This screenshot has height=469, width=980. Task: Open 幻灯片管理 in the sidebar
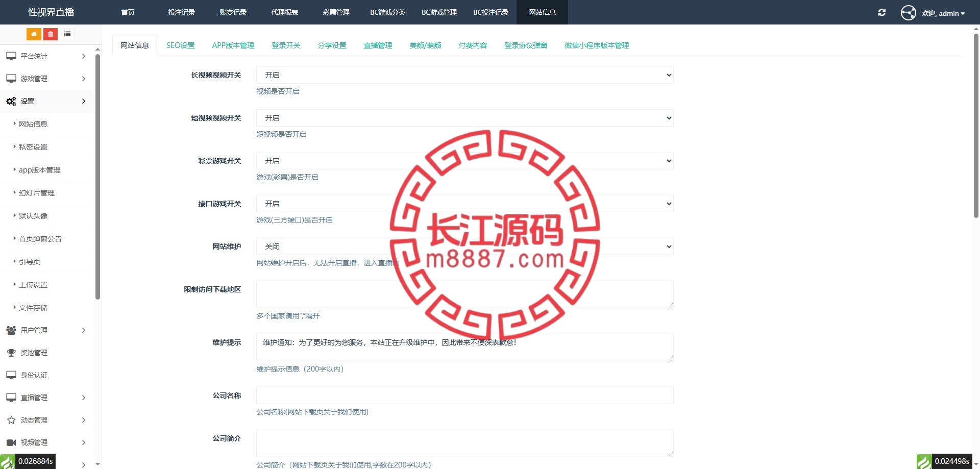(x=37, y=193)
